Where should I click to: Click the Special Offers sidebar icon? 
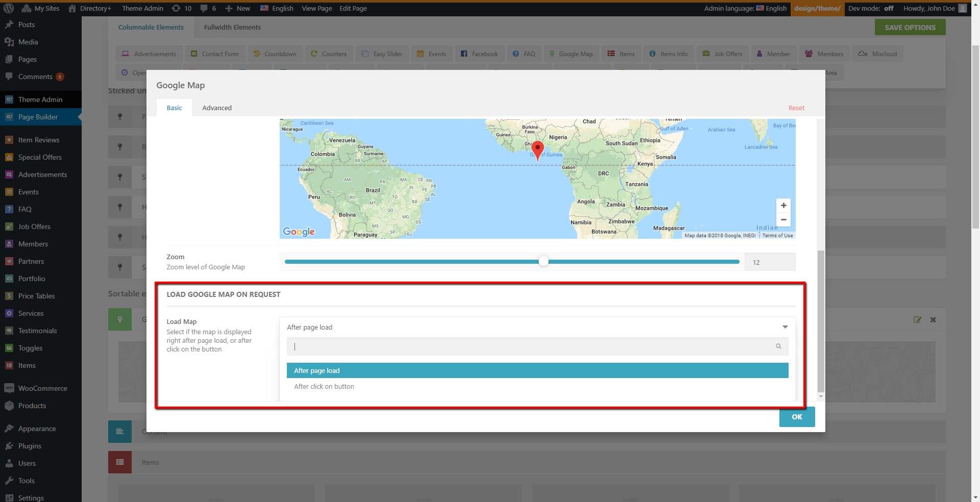click(9, 157)
